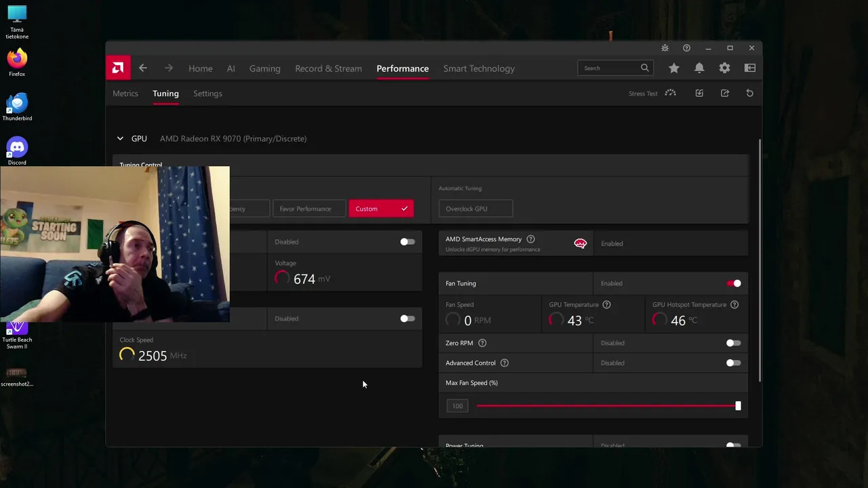
Task: Toggle the sidebar panel icon
Action: pyautogui.click(x=750, y=68)
